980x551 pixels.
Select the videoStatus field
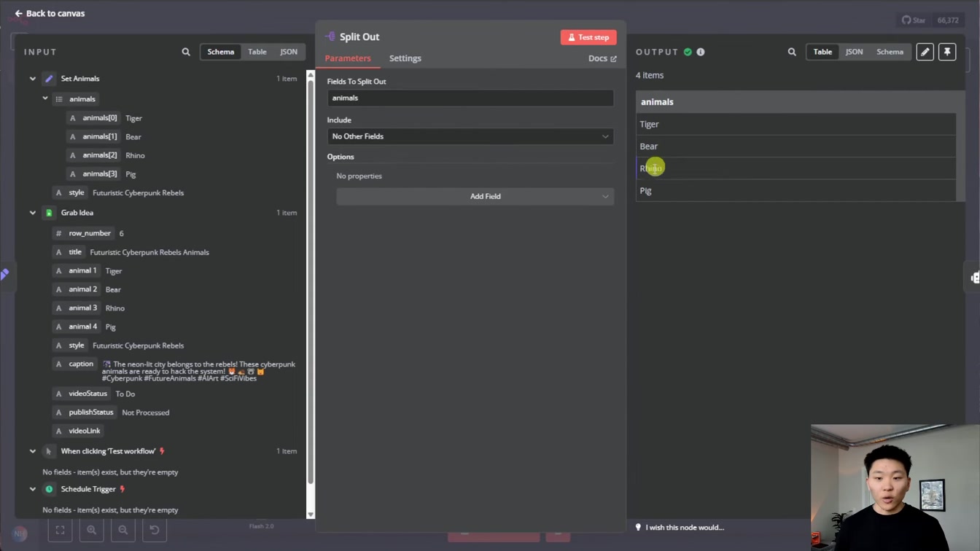(82, 394)
